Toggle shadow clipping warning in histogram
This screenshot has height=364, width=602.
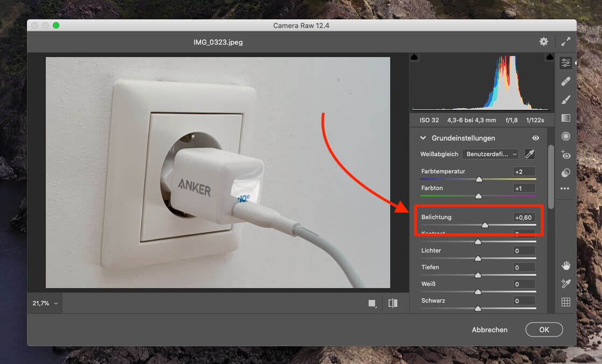(x=414, y=57)
